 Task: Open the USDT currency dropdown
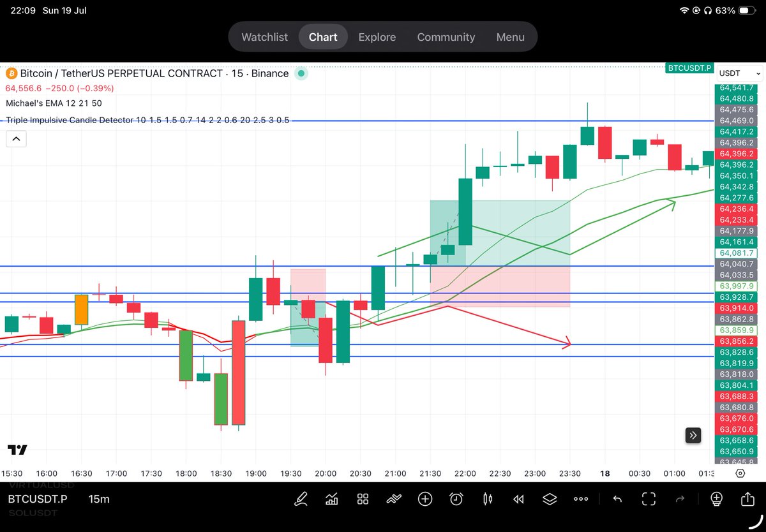click(740, 73)
